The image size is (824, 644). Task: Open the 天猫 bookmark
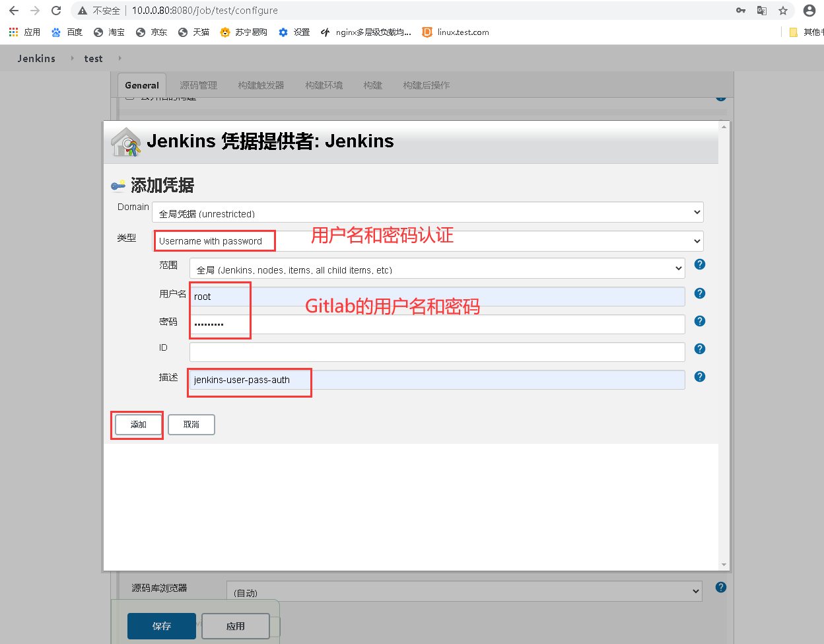pos(193,32)
